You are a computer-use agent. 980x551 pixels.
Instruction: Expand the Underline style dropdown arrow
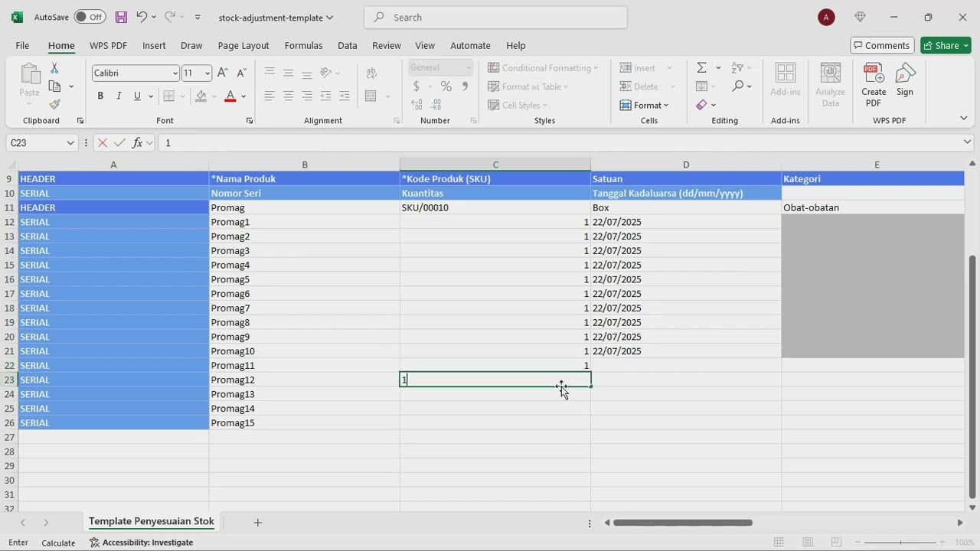click(x=150, y=96)
